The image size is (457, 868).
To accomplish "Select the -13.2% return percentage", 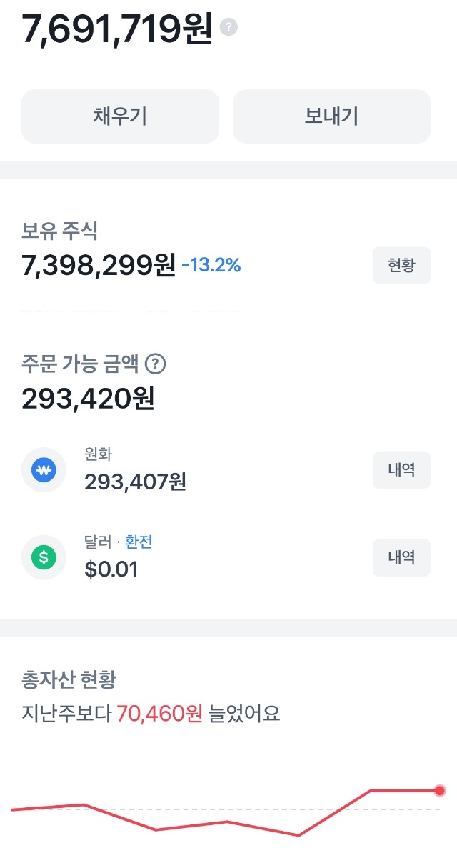I will 211,266.
